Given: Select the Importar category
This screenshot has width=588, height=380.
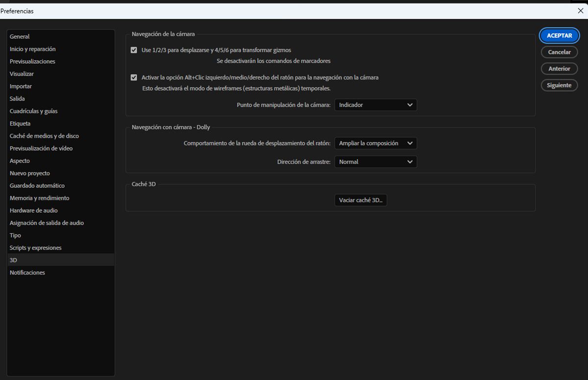Looking at the screenshot, I should [x=61, y=86].
